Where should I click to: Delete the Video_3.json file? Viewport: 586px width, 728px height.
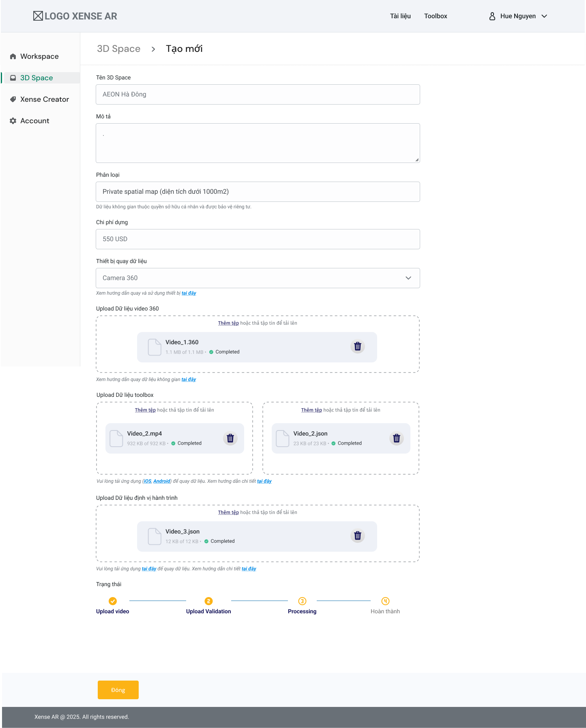click(x=357, y=536)
